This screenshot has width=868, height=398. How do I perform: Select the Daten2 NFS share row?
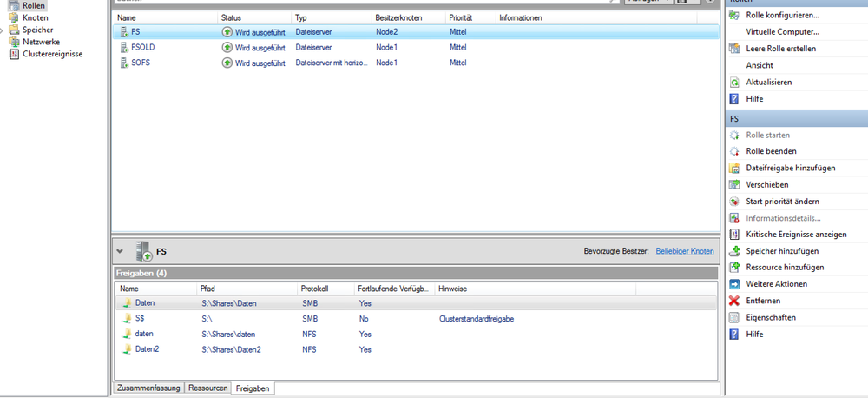click(x=147, y=349)
